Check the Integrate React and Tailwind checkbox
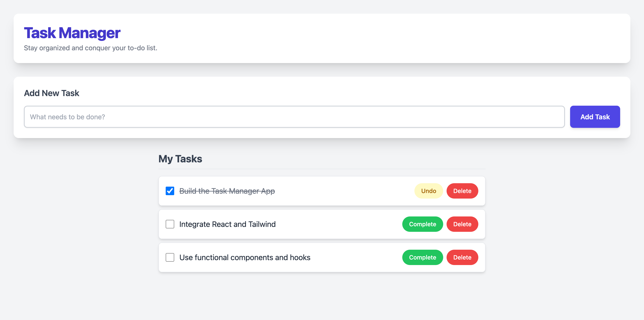644x320 pixels. pos(170,224)
